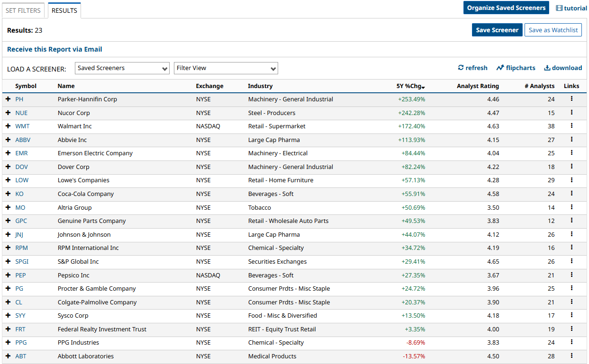Open links menu for Walmart row
Image resolution: width=589 pixels, height=364 pixels.
click(571, 126)
